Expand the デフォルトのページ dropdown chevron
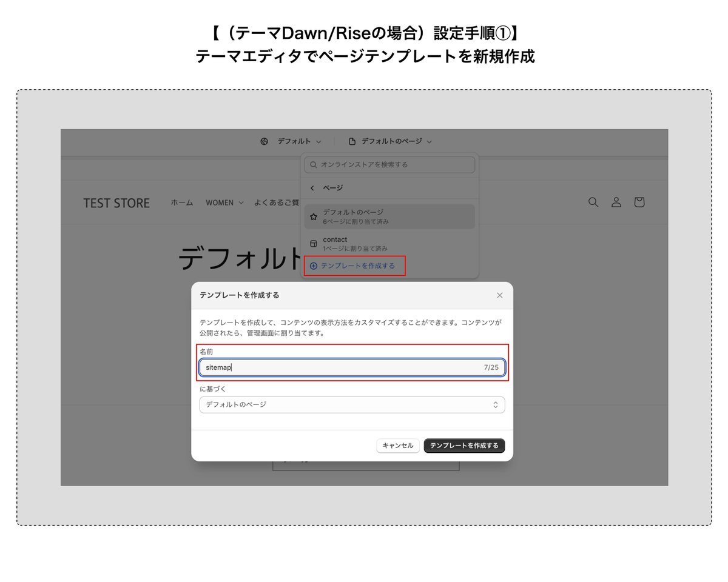Image resolution: width=728 pixels, height=582 pixels. (429, 142)
